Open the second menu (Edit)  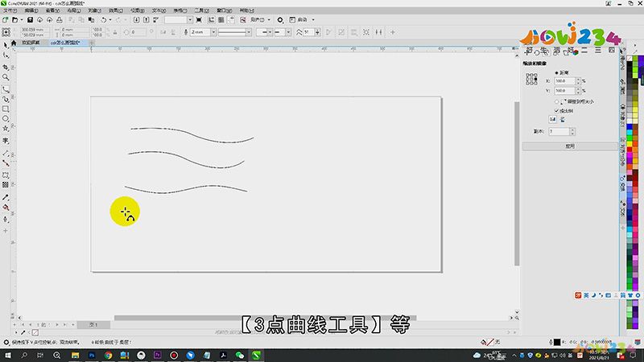coord(31,10)
